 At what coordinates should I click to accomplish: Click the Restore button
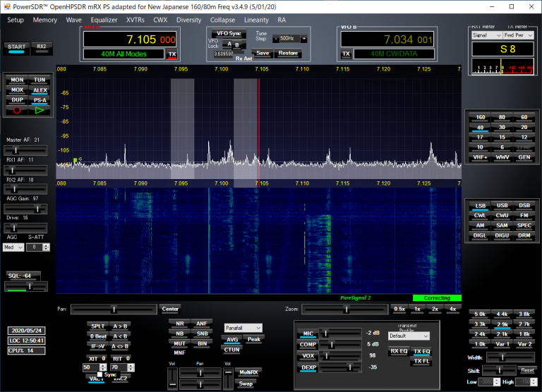click(x=287, y=53)
